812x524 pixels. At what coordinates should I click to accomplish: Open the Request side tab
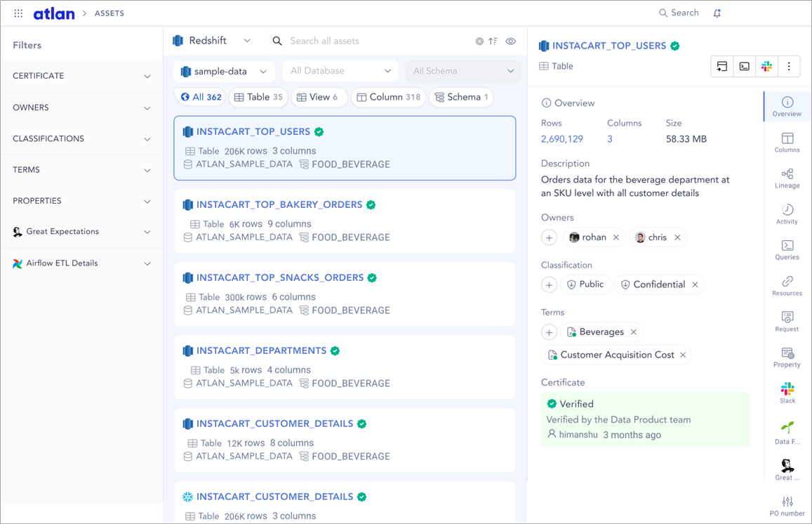787,322
